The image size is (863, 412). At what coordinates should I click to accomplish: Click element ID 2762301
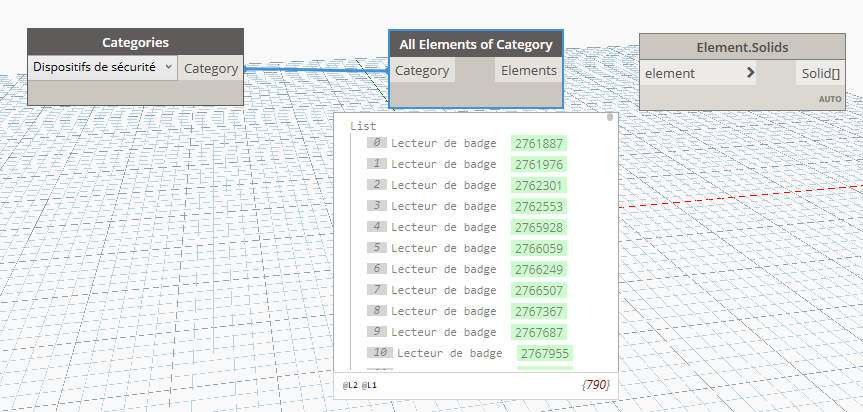pos(539,185)
